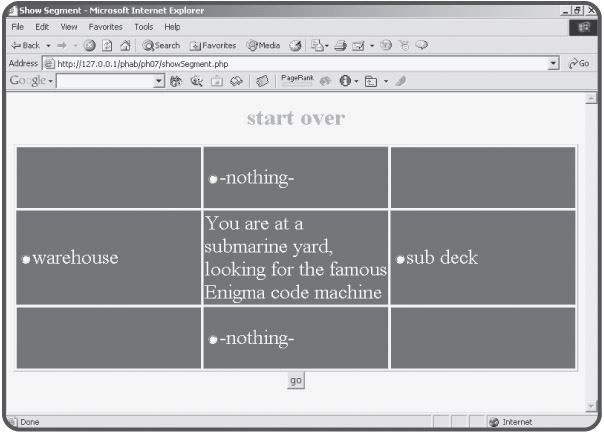This screenshot has height=433, width=604.
Task: Go to Home page via house icon
Action: point(125,45)
